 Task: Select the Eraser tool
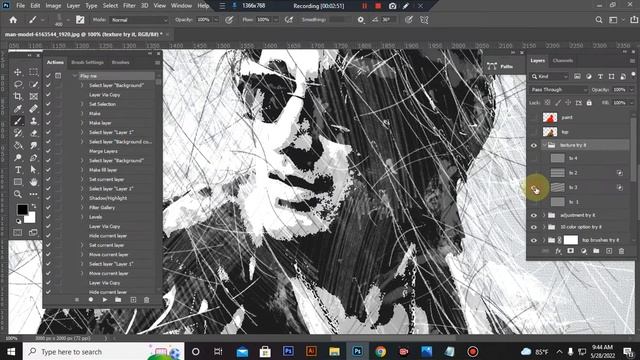tap(33, 133)
